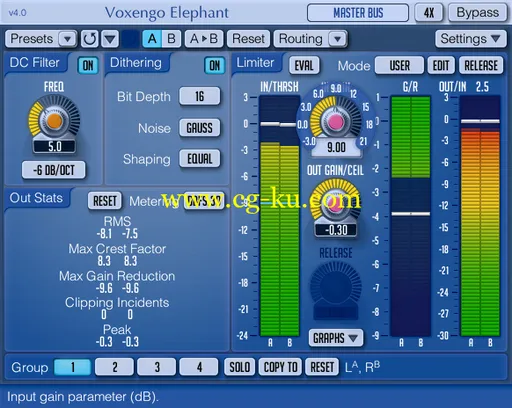Open the Shaping EQUAL selector
The width and height of the screenshot is (512, 408).
coord(200,159)
